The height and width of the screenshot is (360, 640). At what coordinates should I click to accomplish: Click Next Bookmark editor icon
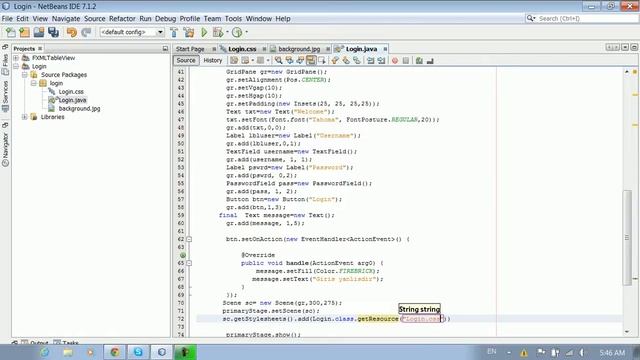[x=346, y=61]
